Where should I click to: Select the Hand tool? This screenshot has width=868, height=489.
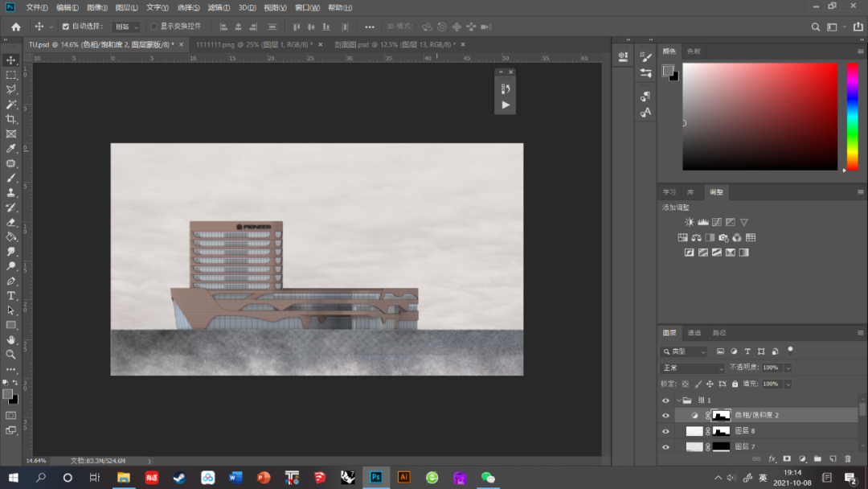11,340
